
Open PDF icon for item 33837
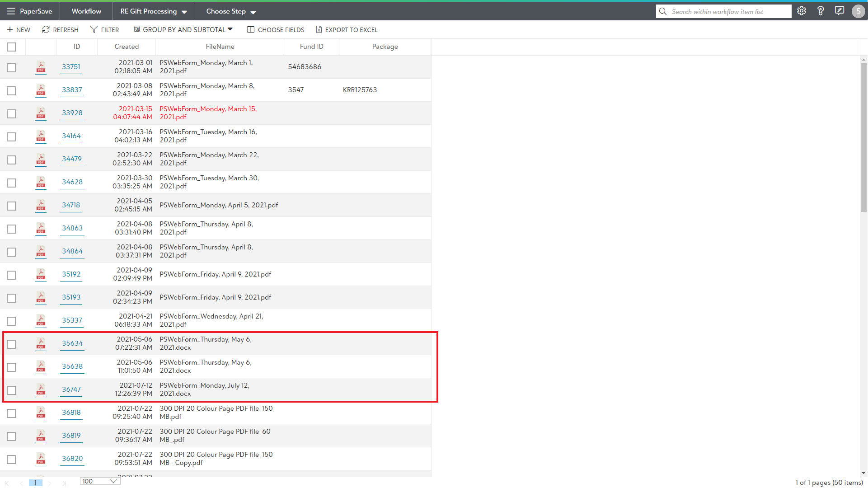click(x=41, y=90)
